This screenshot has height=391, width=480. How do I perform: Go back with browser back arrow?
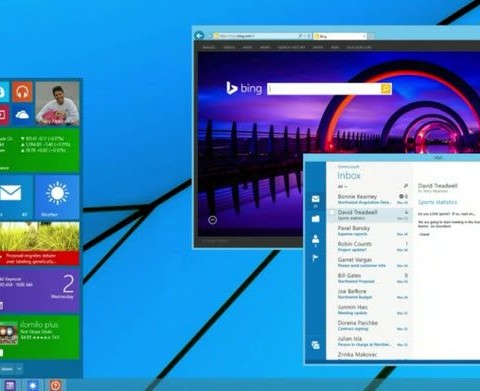[x=199, y=35]
